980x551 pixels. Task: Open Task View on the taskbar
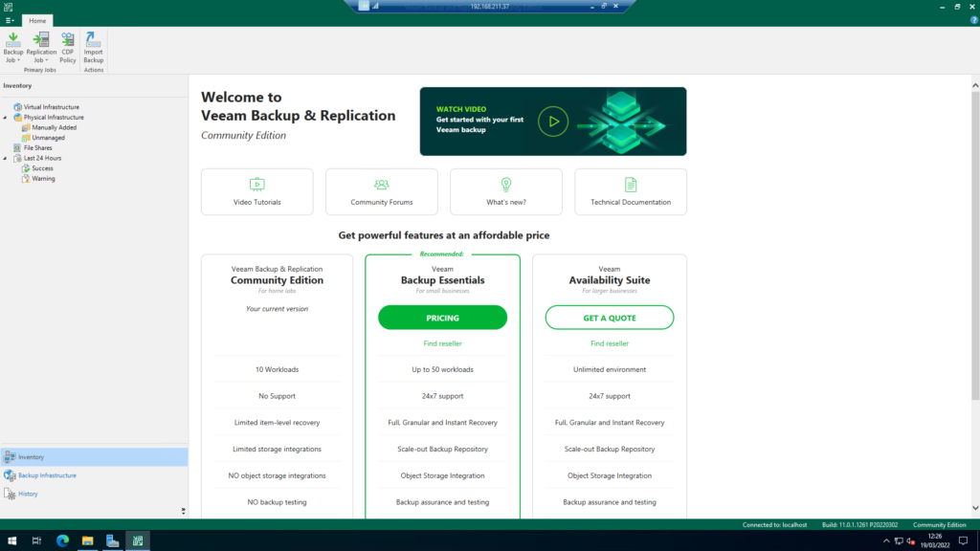coord(36,541)
